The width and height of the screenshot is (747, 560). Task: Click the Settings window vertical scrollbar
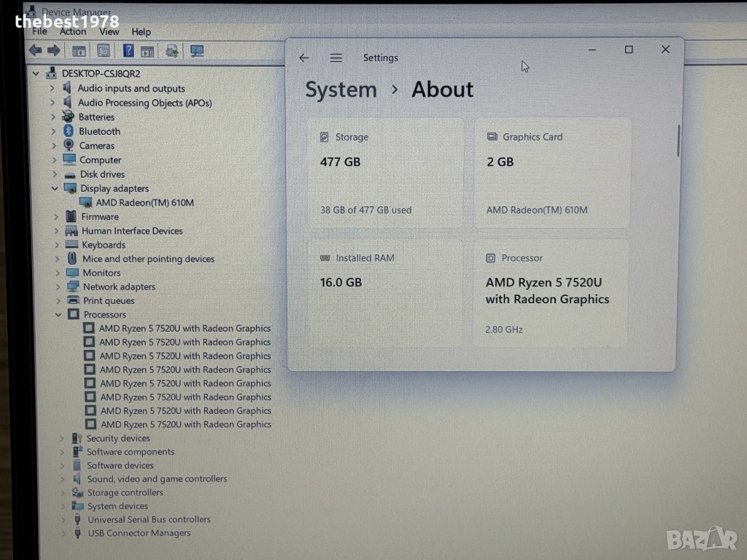tap(678, 140)
